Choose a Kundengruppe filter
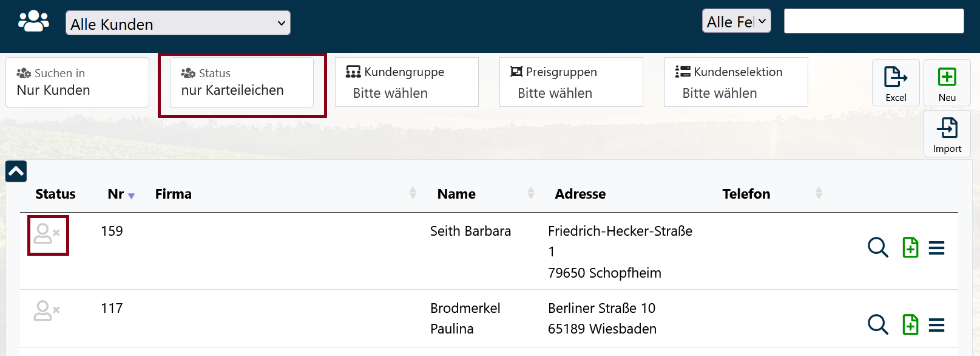Screen dimensions: 980x356 [x=407, y=83]
